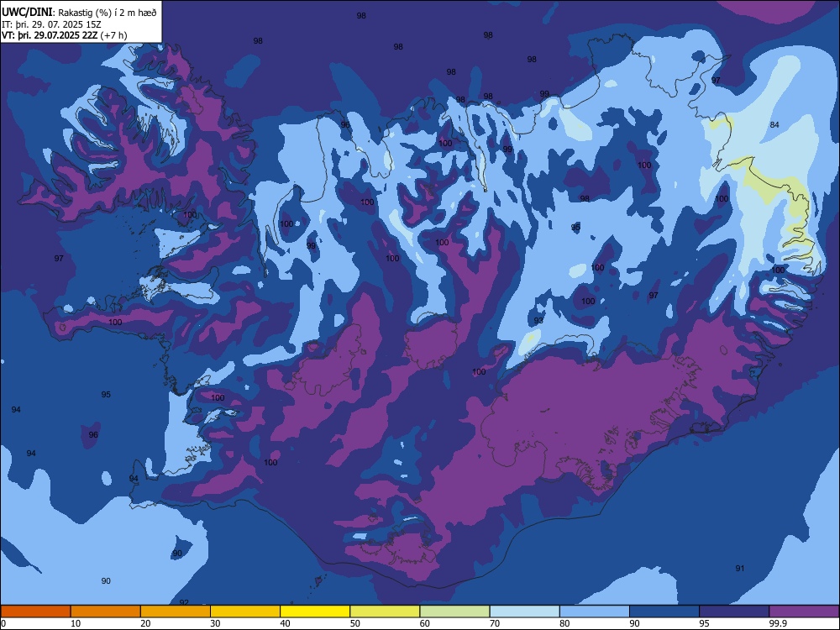Select the 95–99.9 dark indigo legend swatch
The image size is (840, 630).
[734, 612]
